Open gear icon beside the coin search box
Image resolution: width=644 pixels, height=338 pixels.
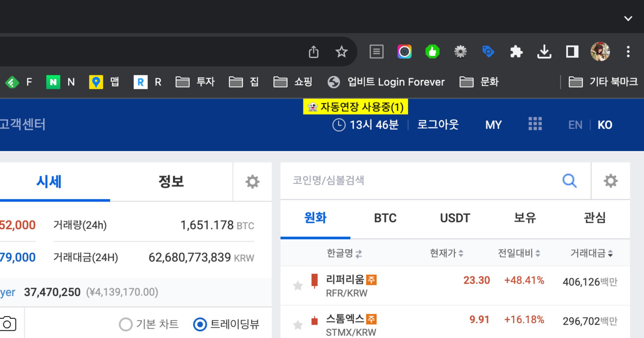[x=611, y=181]
